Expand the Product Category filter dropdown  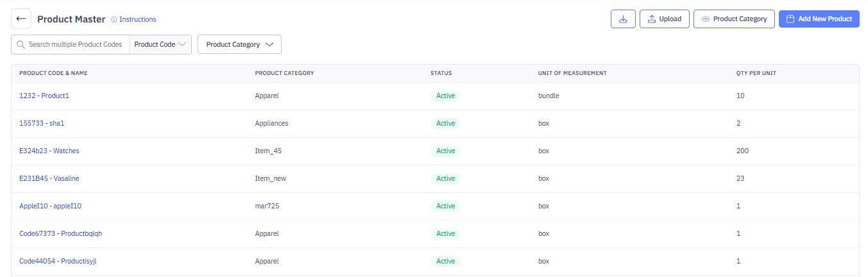click(x=239, y=45)
